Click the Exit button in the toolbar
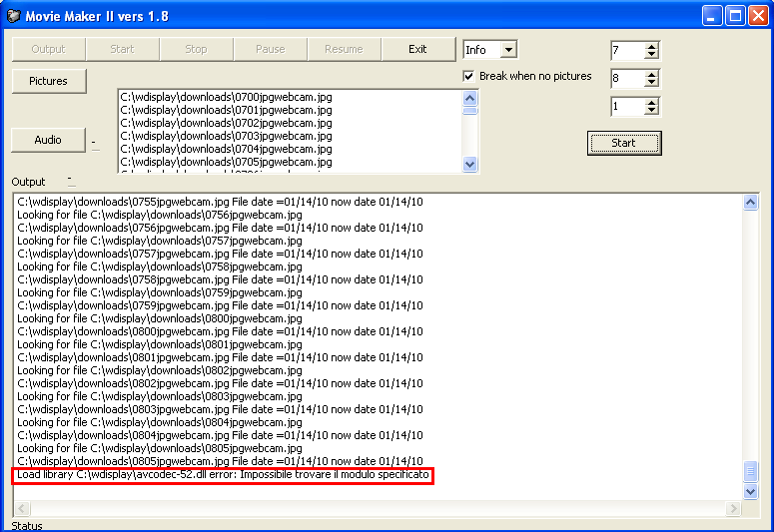774x532 pixels. tap(418, 49)
